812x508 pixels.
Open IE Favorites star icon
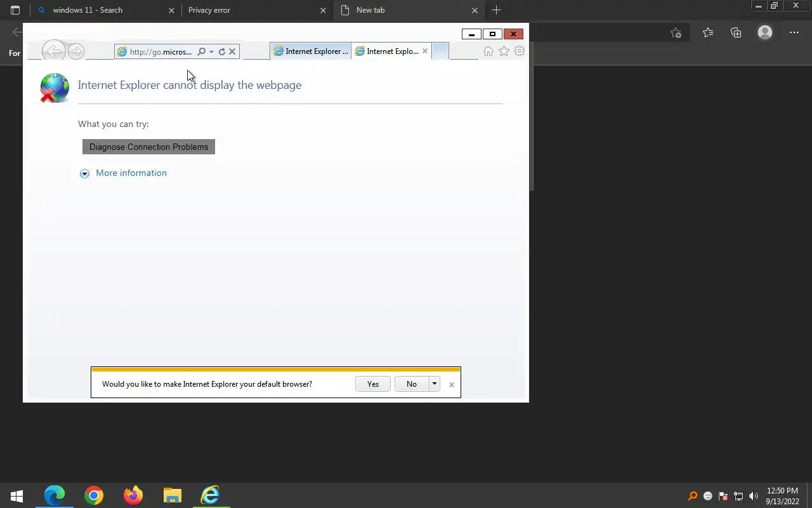tap(504, 51)
